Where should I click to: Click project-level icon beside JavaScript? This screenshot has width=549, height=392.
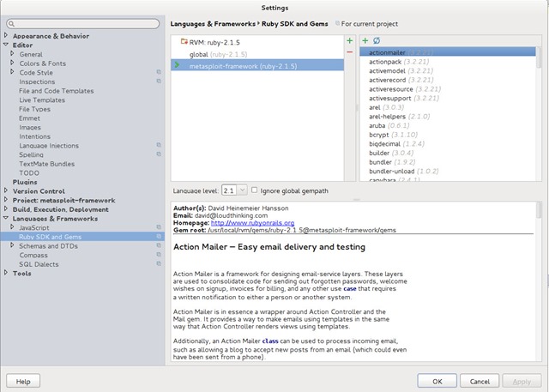tap(159, 227)
